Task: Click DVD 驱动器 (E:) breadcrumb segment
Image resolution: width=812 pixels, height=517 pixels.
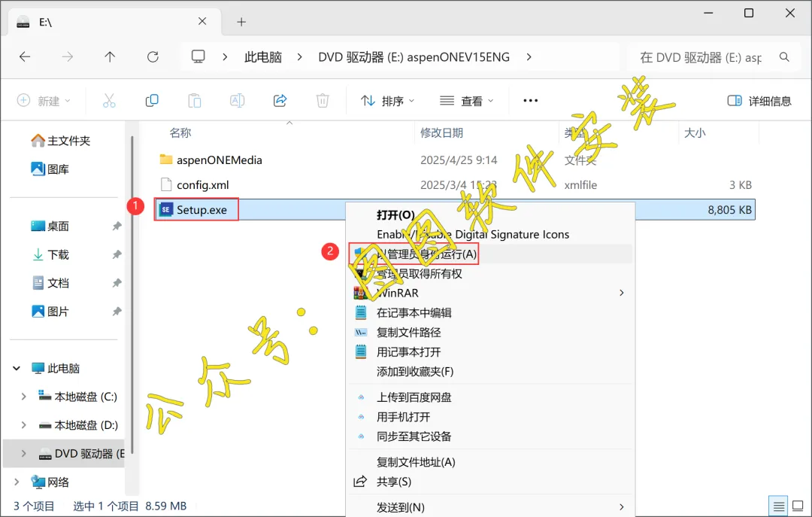Action: pos(414,57)
